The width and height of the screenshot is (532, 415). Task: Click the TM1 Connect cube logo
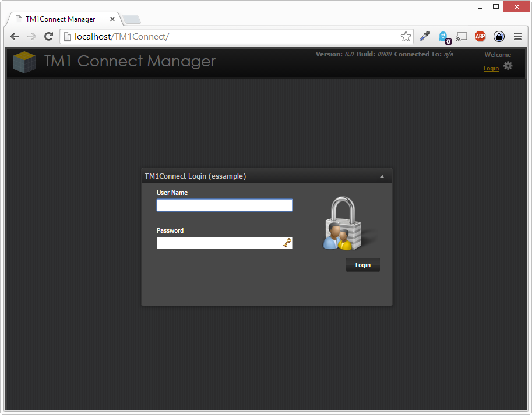click(x=24, y=62)
